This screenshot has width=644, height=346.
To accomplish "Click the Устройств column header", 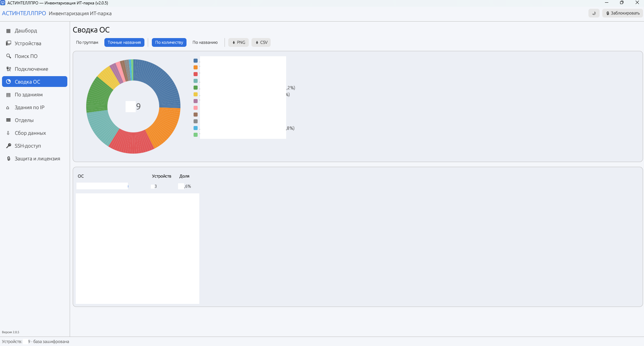I will (162, 176).
